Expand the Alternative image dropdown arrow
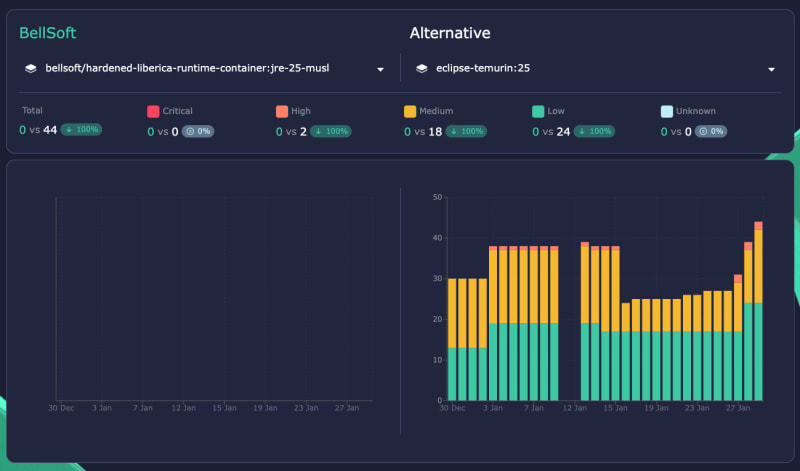 tap(771, 70)
